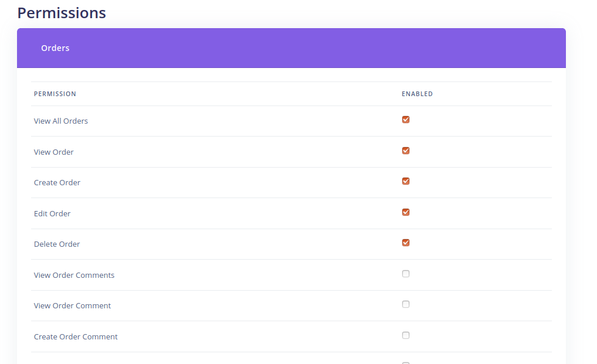Viewport: 597px width, 364px height.
Task: Uncheck the View All Orders checkbox
Action: (406, 120)
